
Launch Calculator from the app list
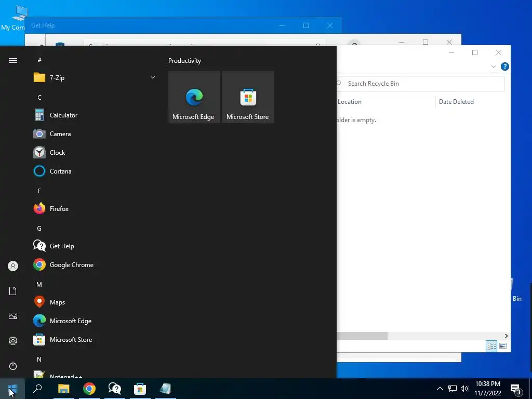point(95,115)
